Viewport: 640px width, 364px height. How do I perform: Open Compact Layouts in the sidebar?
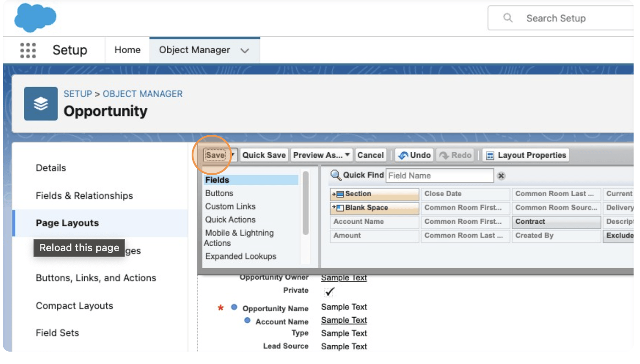tap(74, 306)
